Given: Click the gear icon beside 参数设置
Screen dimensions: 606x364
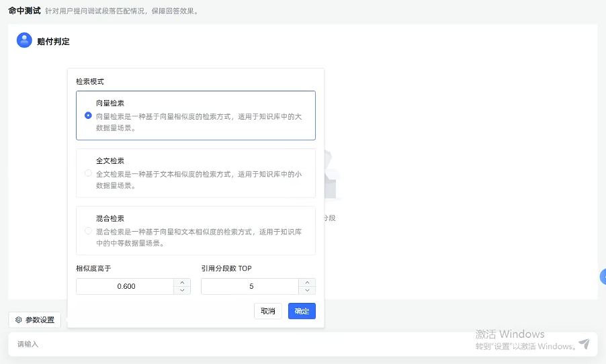Looking at the screenshot, I should click(19, 320).
